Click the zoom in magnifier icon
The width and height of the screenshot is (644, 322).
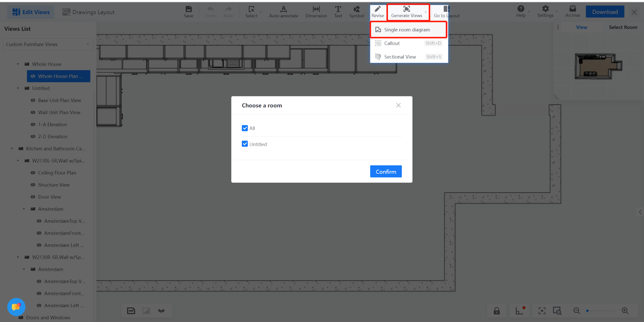tap(625, 311)
